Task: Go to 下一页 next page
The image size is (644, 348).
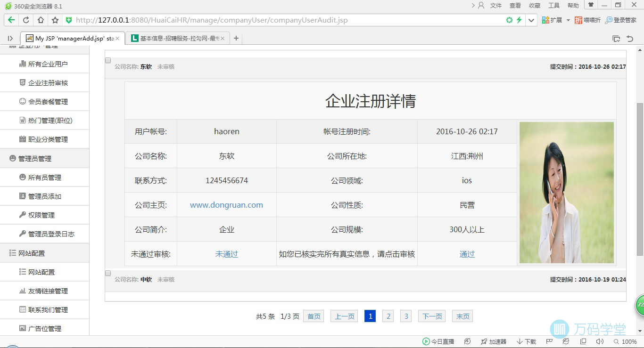Action: pos(432,316)
